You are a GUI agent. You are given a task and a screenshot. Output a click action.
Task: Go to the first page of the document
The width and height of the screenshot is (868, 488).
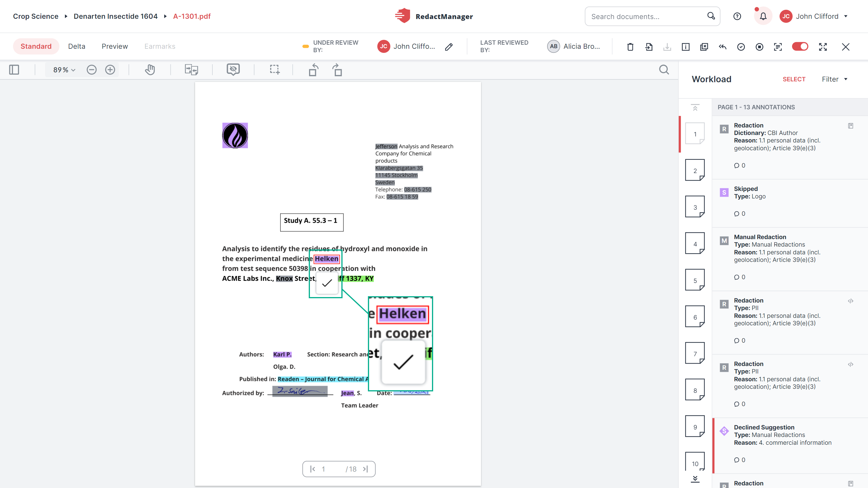click(313, 469)
